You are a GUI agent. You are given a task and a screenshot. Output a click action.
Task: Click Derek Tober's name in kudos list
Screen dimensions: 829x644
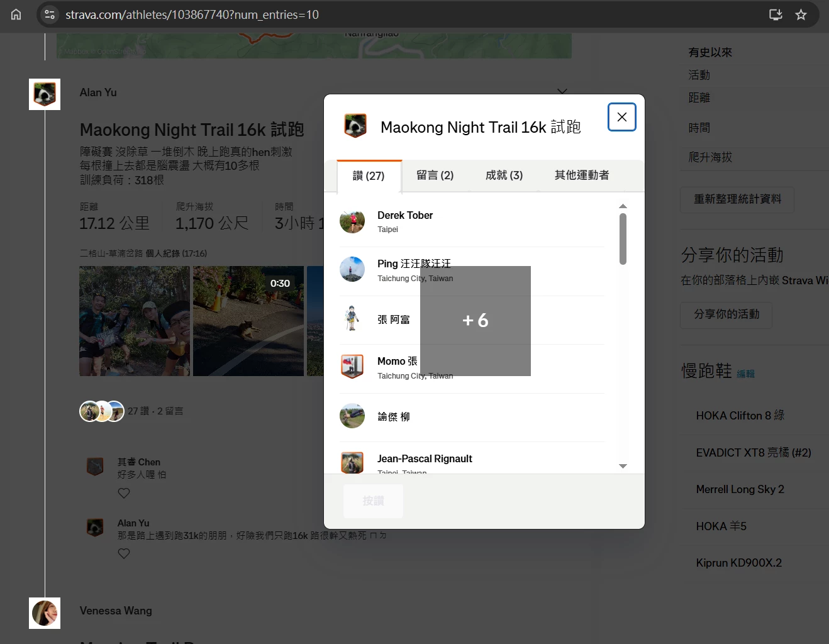coord(405,215)
